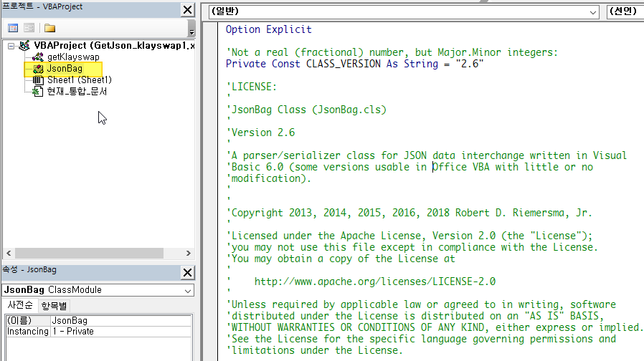The width and height of the screenshot is (644, 361).
Task: Select getKlayswap module in project tree
Action: click(73, 57)
